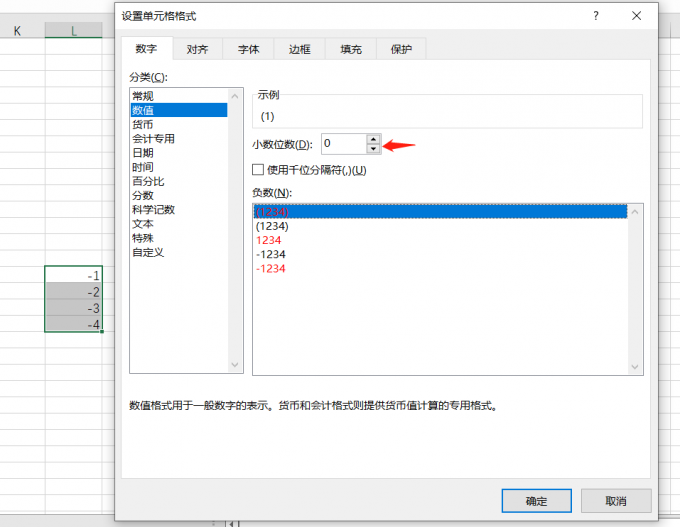This screenshot has width=680, height=527.
Task: Enable 使用千位分隔符 checkbox
Action: click(x=258, y=170)
